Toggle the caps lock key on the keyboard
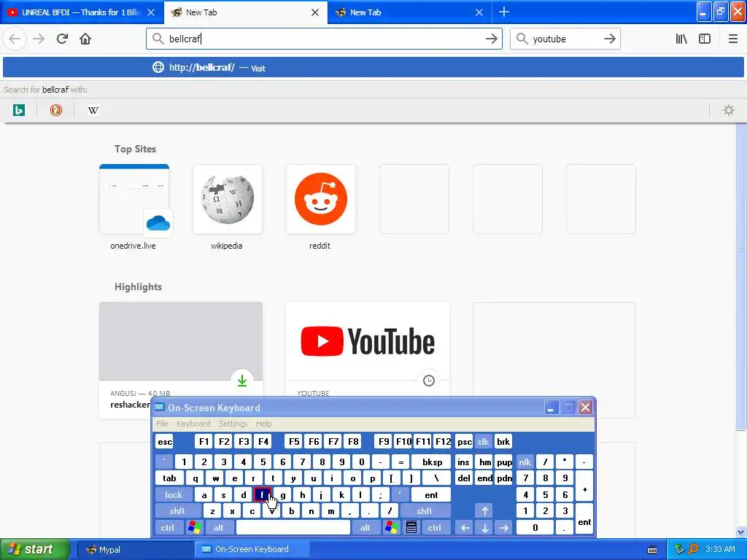The image size is (747, 560). click(x=174, y=495)
